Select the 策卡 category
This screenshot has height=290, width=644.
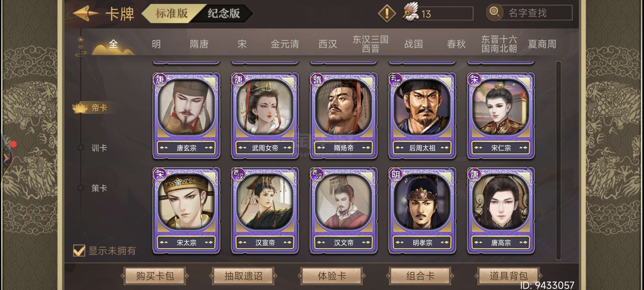(x=99, y=188)
